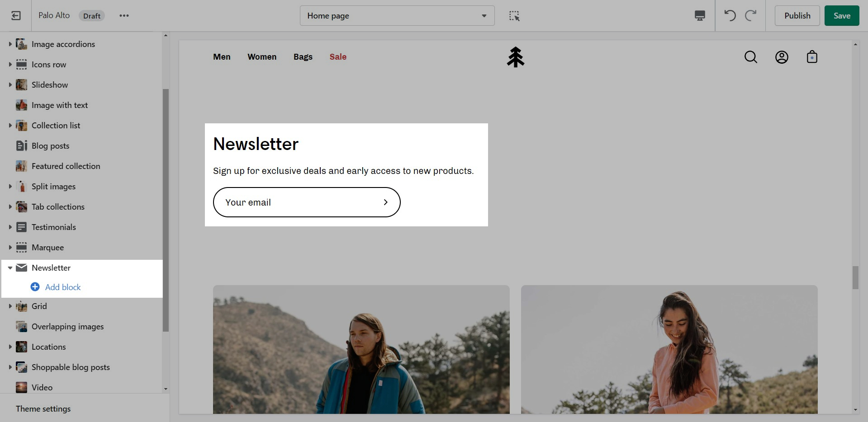Toggle the section inspector selection tool
The height and width of the screenshot is (422, 868).
tap(514, 16)
